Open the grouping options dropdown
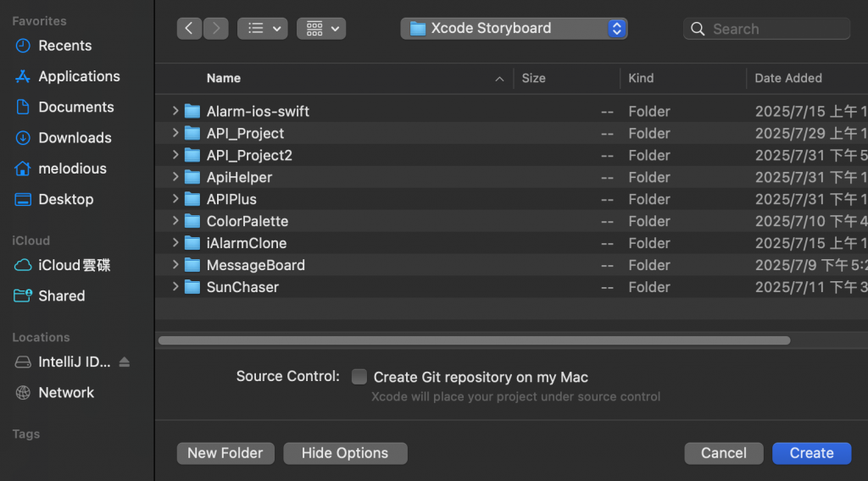This screenshot has height=481, width=868. (x=321, y=29)
